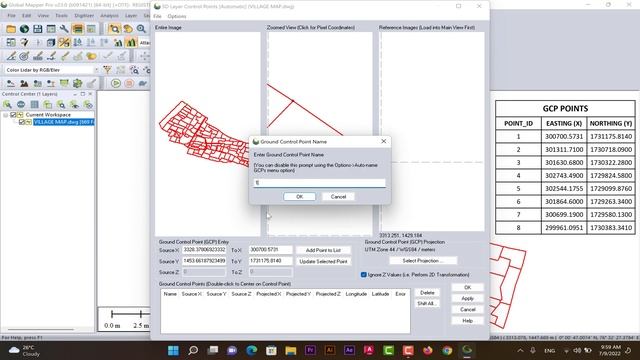Open the Layer menu
This screenshot has height=360, width=640.
pos(131,16)
